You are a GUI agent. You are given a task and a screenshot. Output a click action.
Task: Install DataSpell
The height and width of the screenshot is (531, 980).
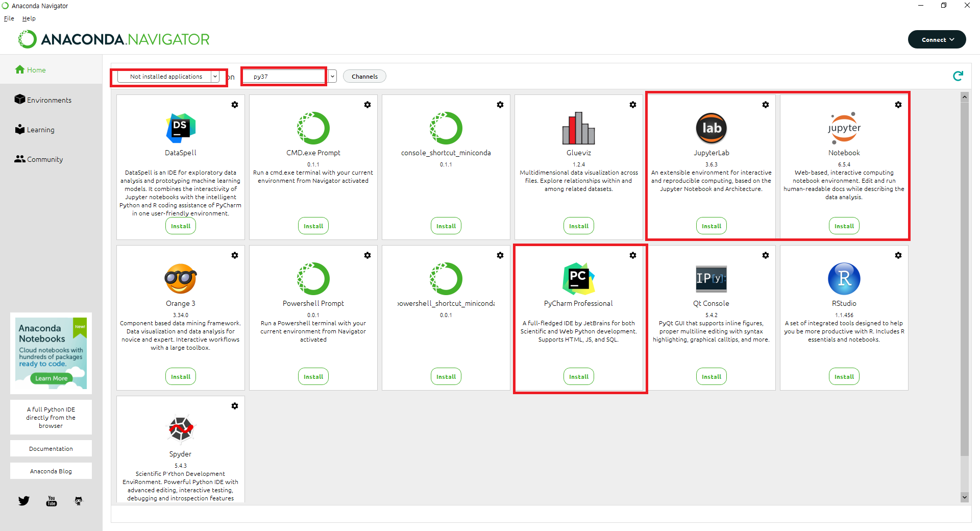[181, 226]
